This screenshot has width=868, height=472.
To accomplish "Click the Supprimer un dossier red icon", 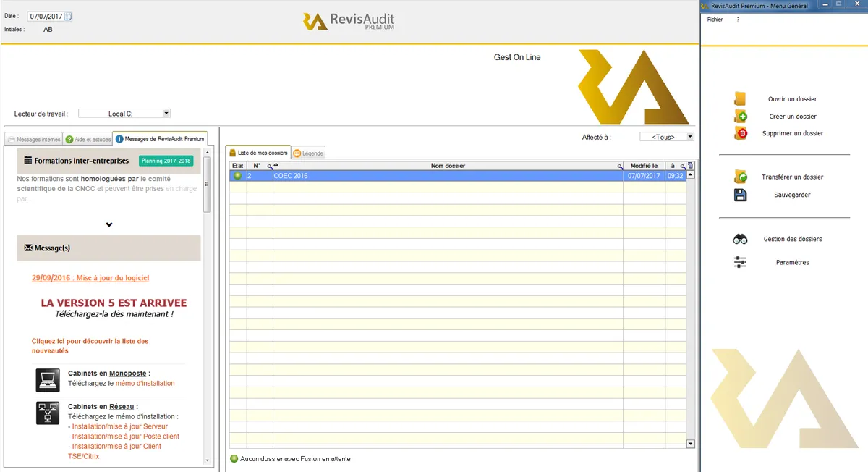I will [740, 133].
